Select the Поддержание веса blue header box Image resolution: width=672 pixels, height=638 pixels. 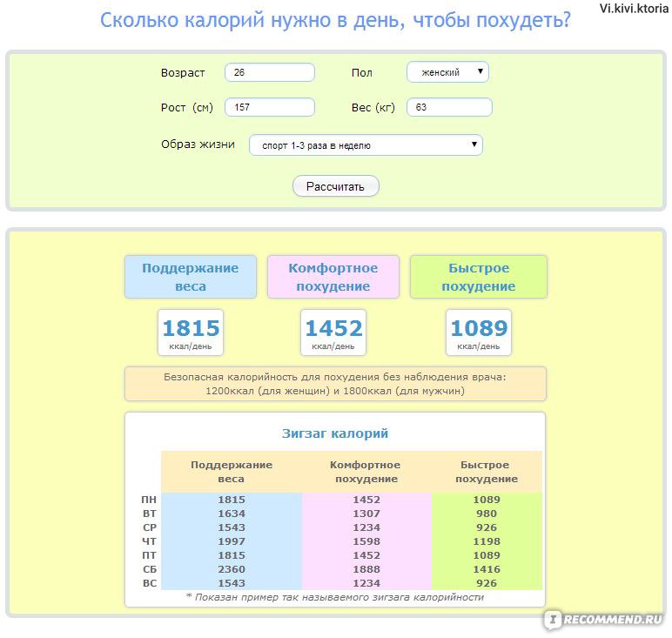[190, 277]
